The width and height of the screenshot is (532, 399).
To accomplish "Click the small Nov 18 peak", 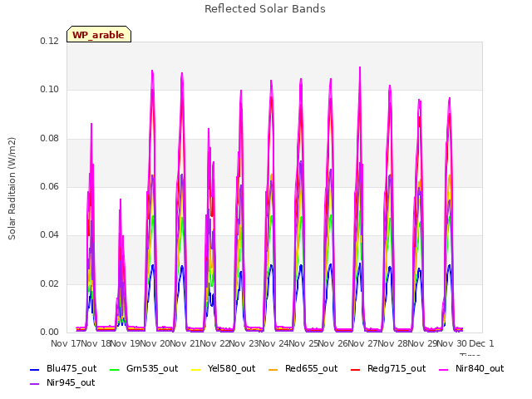I will [120, 200].
